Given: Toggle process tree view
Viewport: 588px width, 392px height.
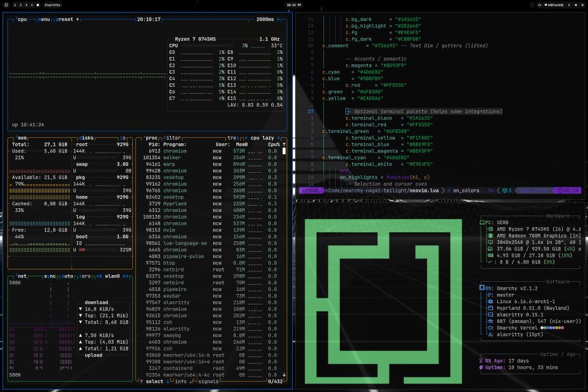Looking at the screenshot, I should click(233, 138).
